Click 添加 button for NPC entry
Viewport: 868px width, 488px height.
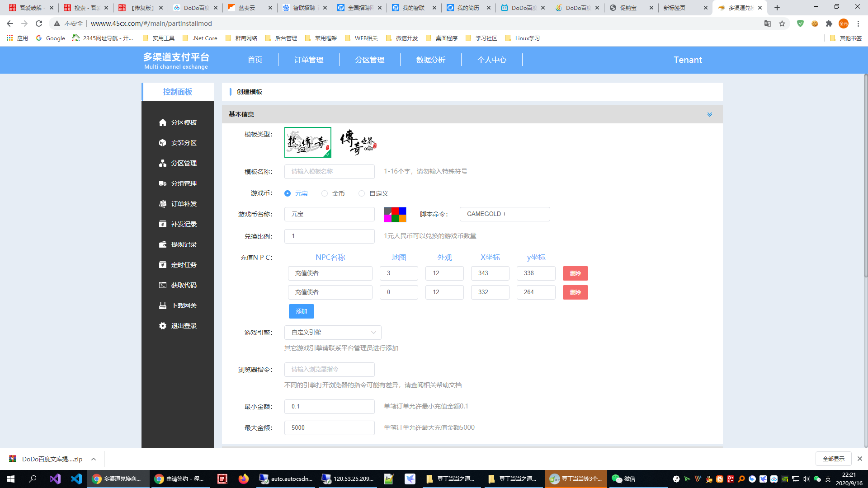302,310
